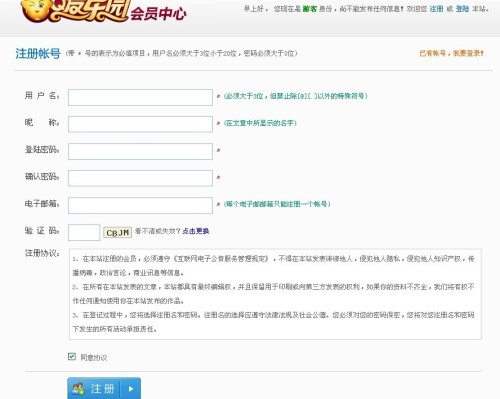Select the 确认密码 confirm password field

point(140,178)
